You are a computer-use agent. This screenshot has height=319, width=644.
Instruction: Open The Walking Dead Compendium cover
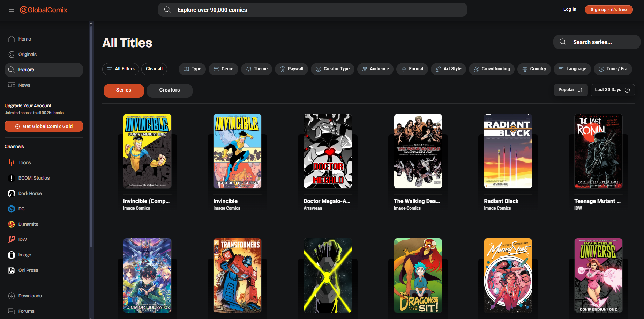[x=418, y=151]
